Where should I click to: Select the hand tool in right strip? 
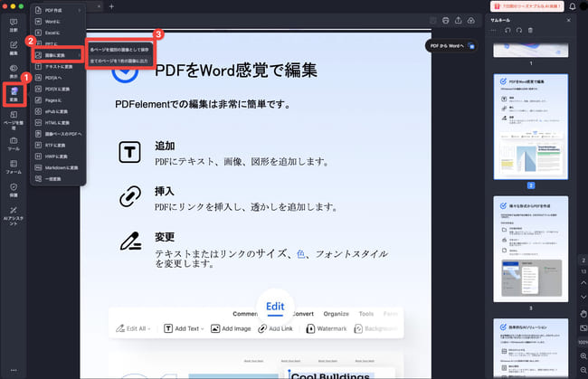click(x=583, y=313)
